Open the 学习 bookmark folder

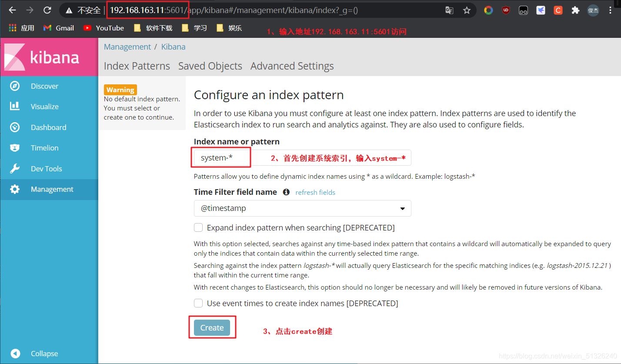(x=194, y=28)
